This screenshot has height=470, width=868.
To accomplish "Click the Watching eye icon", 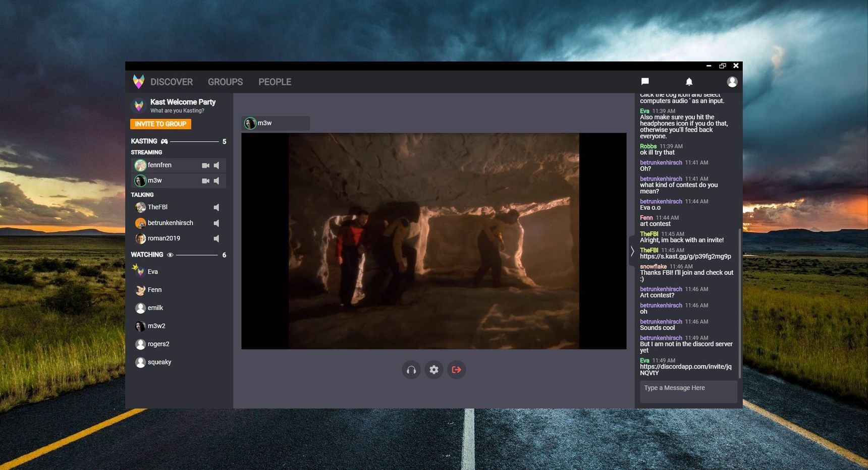I will tap(170, 255).
